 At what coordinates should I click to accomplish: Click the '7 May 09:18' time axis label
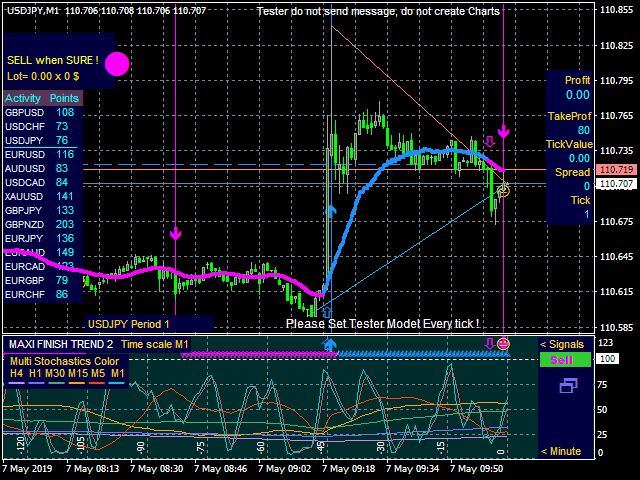pyautogui.click(x=349, y=469)
